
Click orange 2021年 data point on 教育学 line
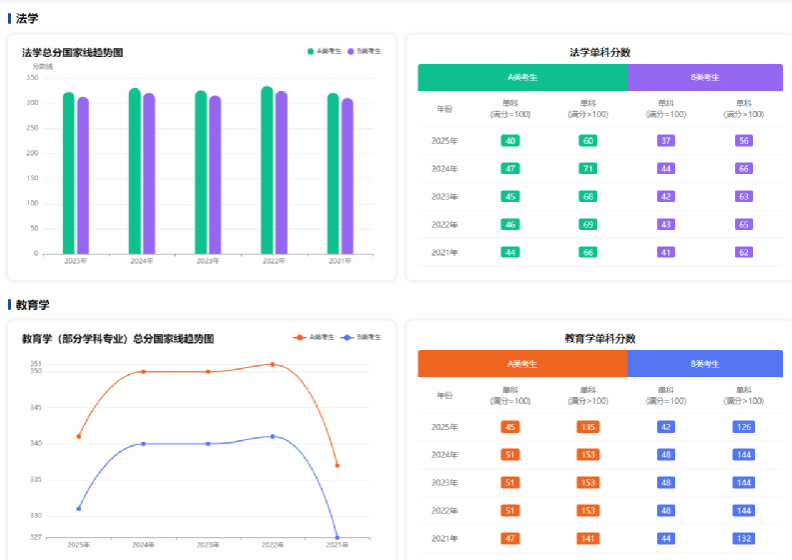coord(337,465)
